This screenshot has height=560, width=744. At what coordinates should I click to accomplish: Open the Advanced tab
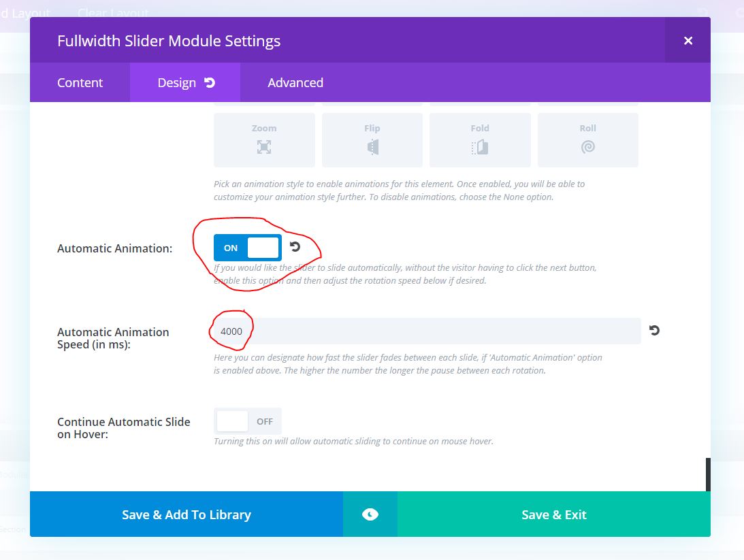295,82
